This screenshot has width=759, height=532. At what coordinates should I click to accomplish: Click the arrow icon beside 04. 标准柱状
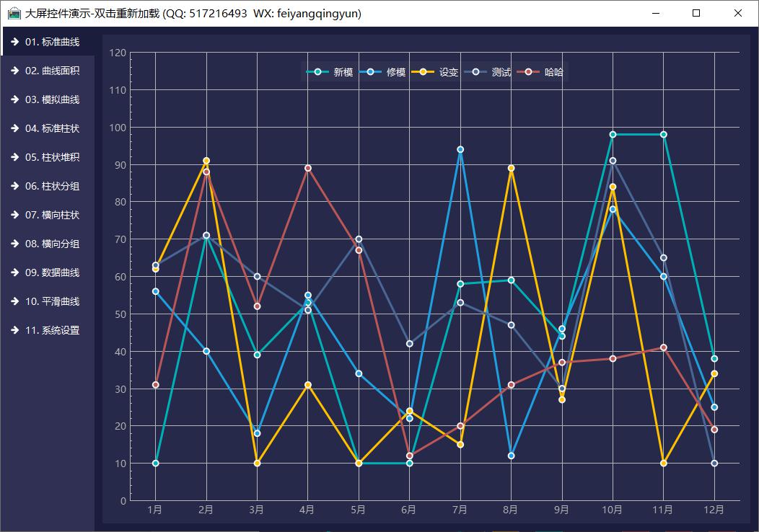point(14,128)
